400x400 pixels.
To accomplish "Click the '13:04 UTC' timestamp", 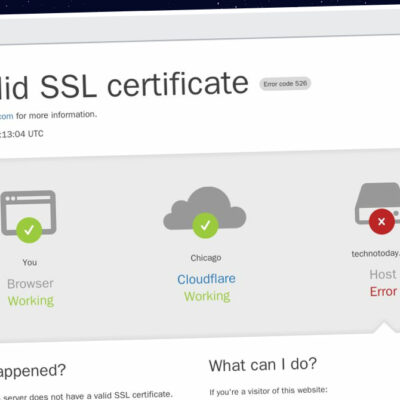I will [x=22, y=134].
